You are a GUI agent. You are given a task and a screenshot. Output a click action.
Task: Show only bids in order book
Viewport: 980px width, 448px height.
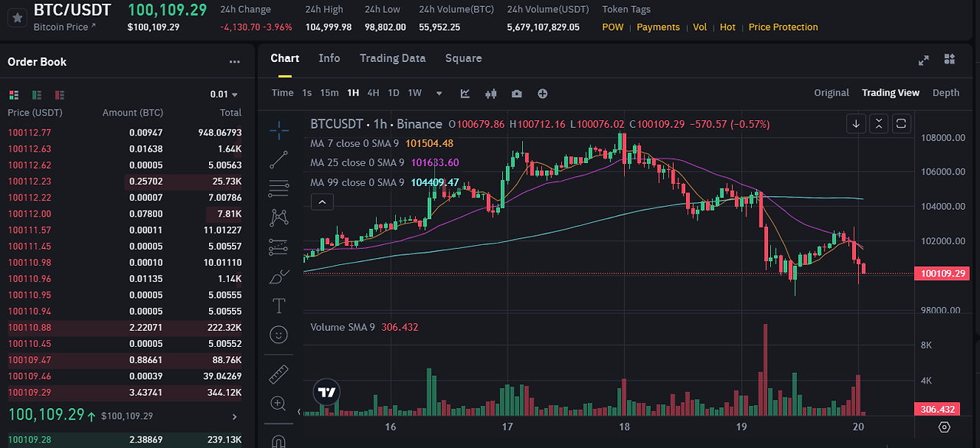[x=37, y=95]
